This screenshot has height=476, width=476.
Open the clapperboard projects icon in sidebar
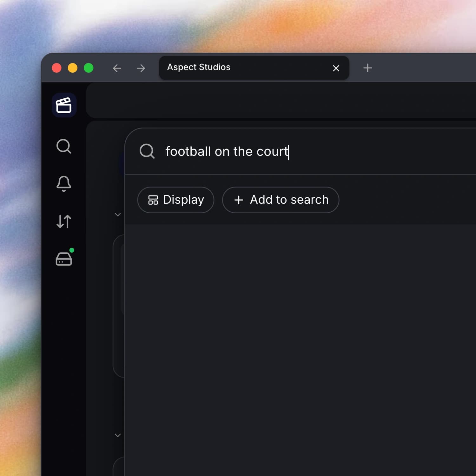[x=64, y=105]
